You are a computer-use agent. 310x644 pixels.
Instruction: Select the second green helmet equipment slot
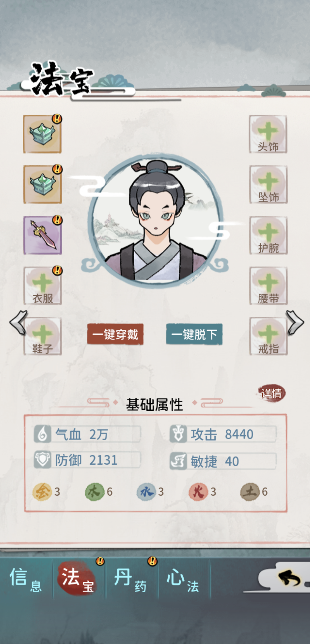click(42, 185)
